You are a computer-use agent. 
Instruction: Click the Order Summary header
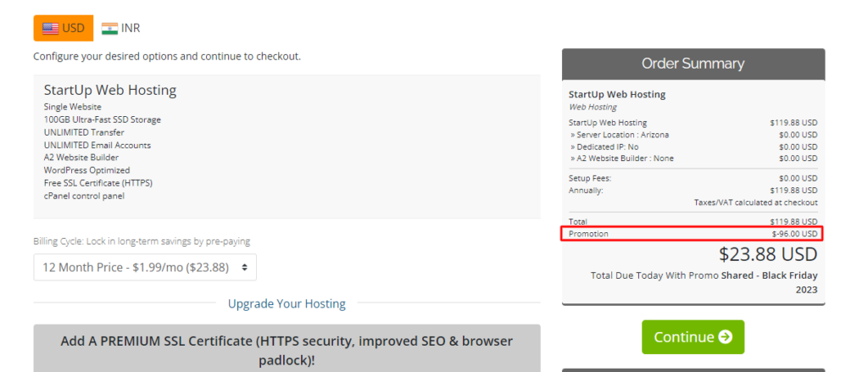pyautogui.click(x=693, y=64)
